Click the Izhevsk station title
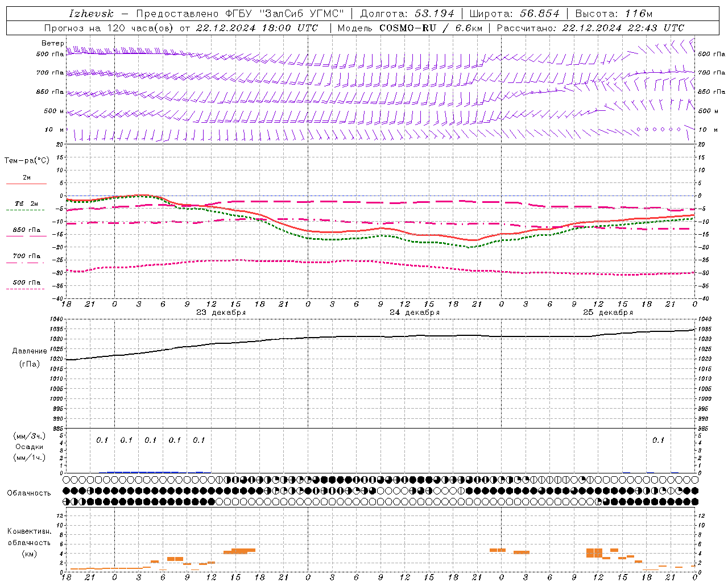Image resolution: width=728 pixels, height=582 pixels. click(x=91, y=14)
